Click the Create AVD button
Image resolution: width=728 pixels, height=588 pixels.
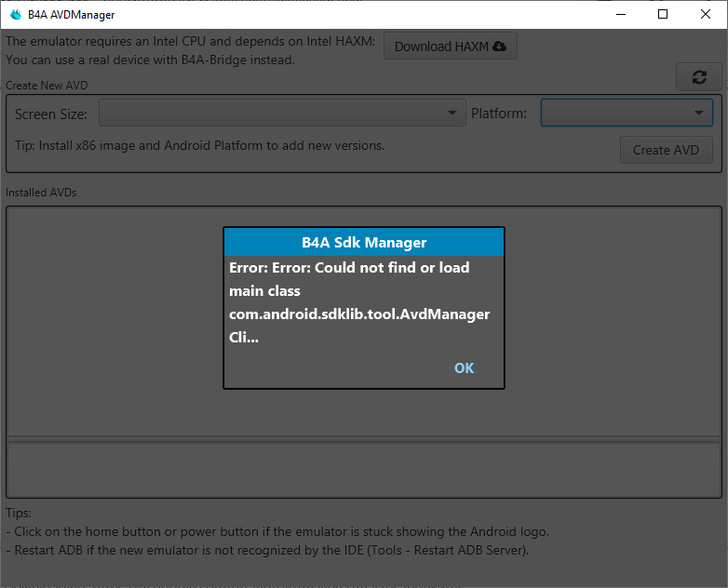pyautogui.click(x=666, y=150)
